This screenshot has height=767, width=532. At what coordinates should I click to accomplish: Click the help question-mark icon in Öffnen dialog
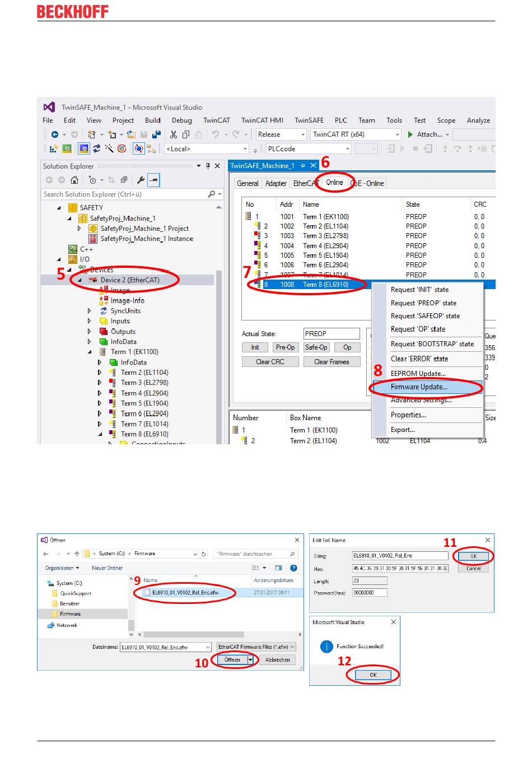click(293, 568)
